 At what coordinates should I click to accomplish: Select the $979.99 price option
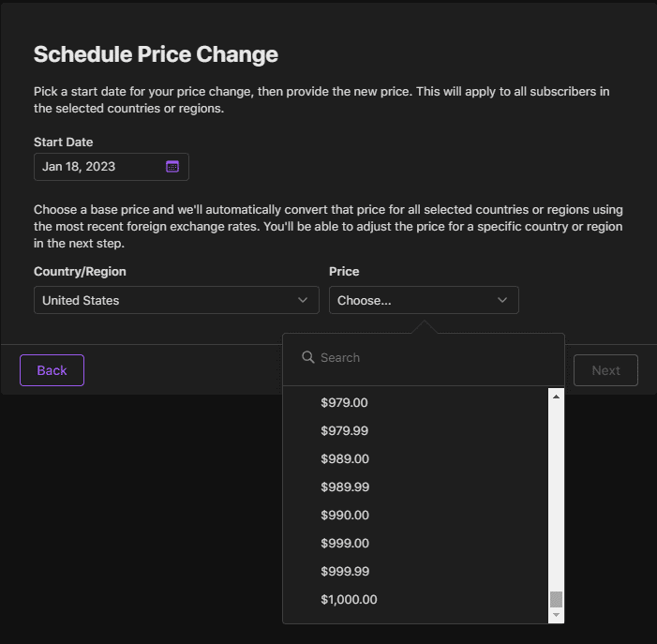415,430
